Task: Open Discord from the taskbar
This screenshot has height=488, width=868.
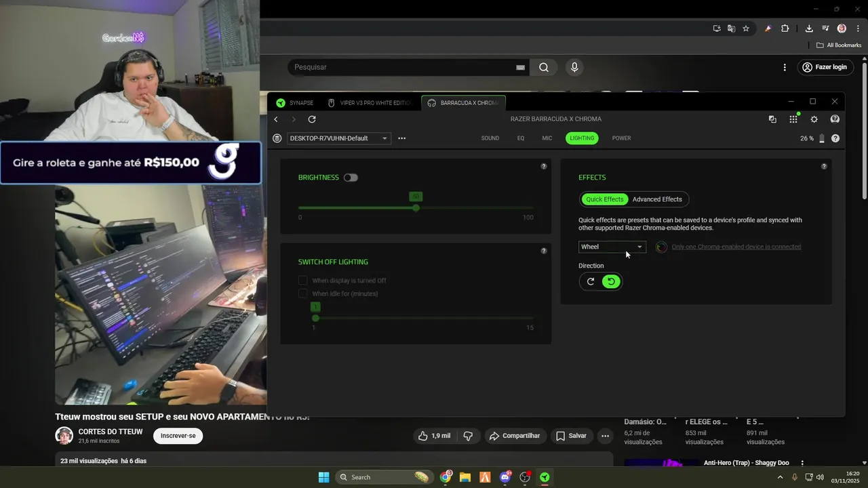Action: (505, 477)
